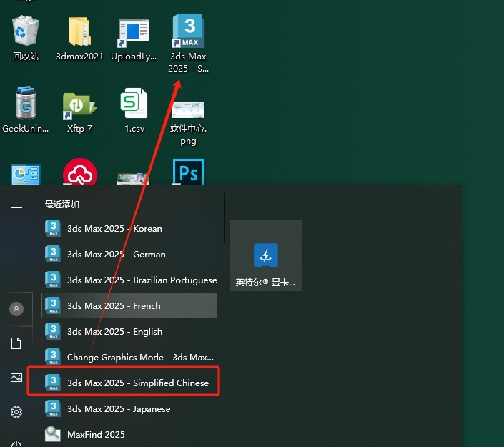This screenshot has height=447, width=504.
Task: Select the Photoshop Ps desktop icon
Action: (x=188, y=172)
